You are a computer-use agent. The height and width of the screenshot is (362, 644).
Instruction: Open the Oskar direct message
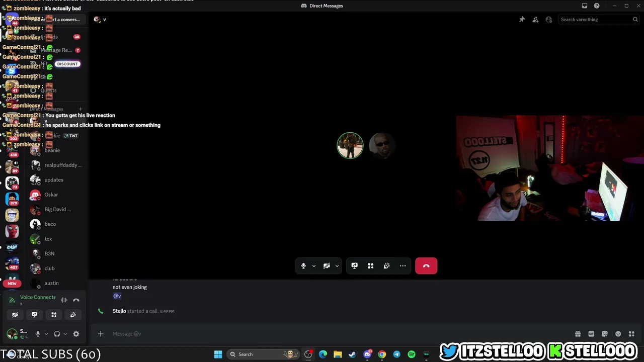tap(55, 195)
